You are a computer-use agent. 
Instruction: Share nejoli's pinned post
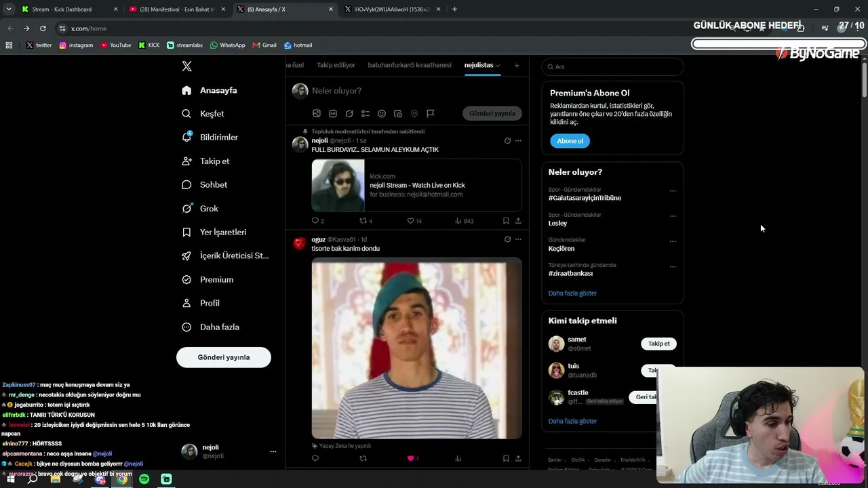click(x=518, y=221)
